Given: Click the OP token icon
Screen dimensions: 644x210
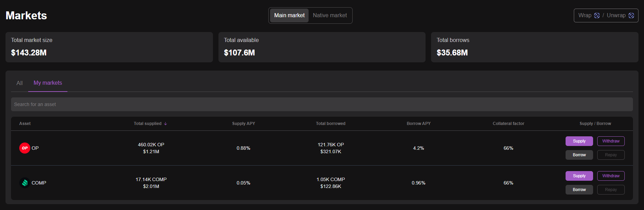Looking at the screenshot, I should coord(24,148).
